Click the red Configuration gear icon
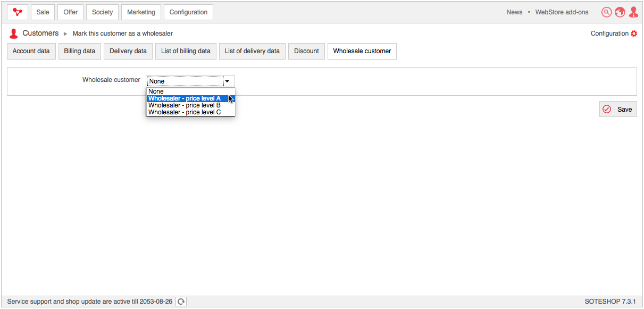The height and width of the screenshot is (309, 644). pyautogui.click(x=633, y=34)
